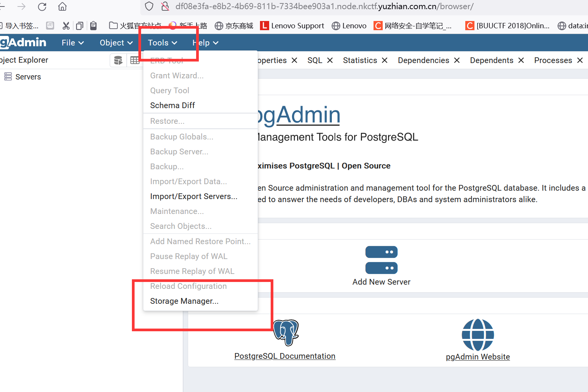Screen dimensions: 588x392
Task: Click the View Data table icon in Object Explorer
Action: 135,60
